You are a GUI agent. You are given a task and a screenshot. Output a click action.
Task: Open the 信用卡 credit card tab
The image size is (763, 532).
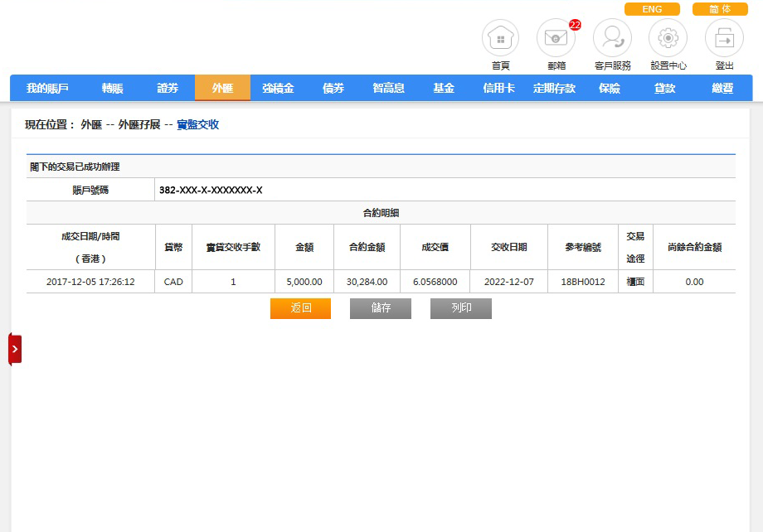(498, 88)
